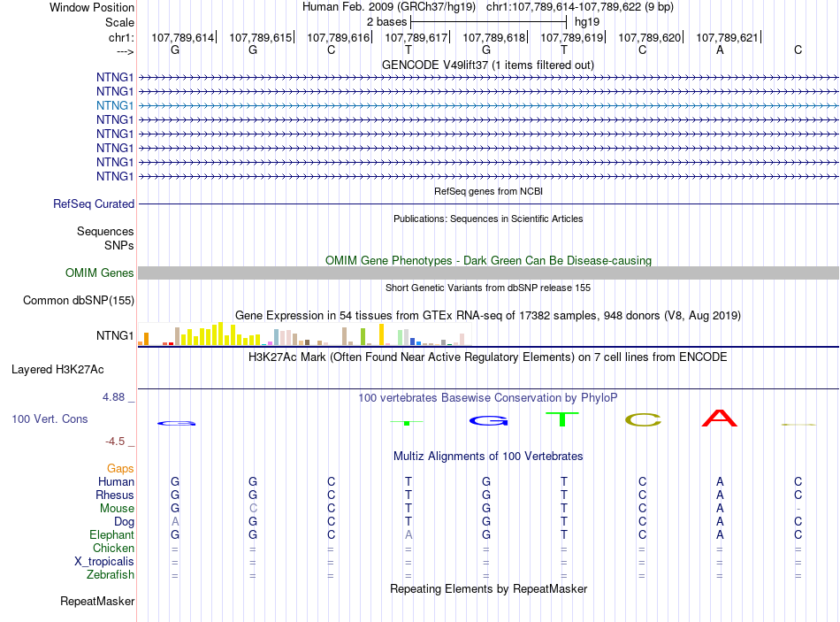Viewport: 840px width, 622px height.
Task: Open the GTEx NTNG1 expression bar chart
Action: tap(302, 334)
